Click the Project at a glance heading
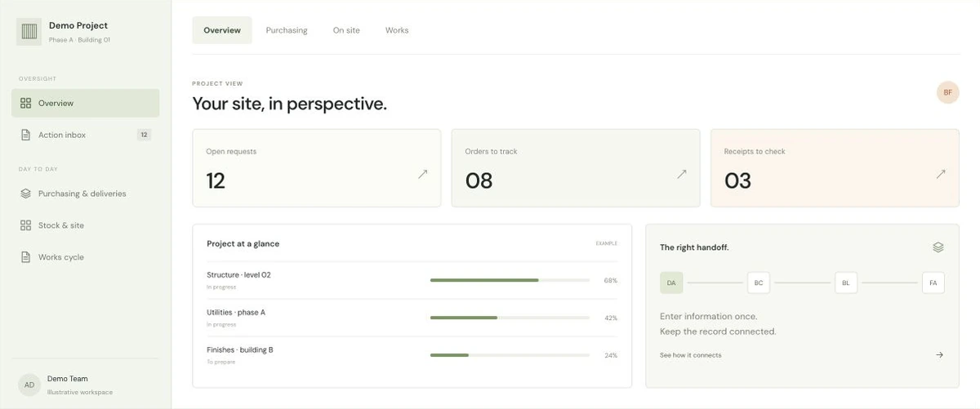The width and height of the screenshot is (980, 409). 243,244
